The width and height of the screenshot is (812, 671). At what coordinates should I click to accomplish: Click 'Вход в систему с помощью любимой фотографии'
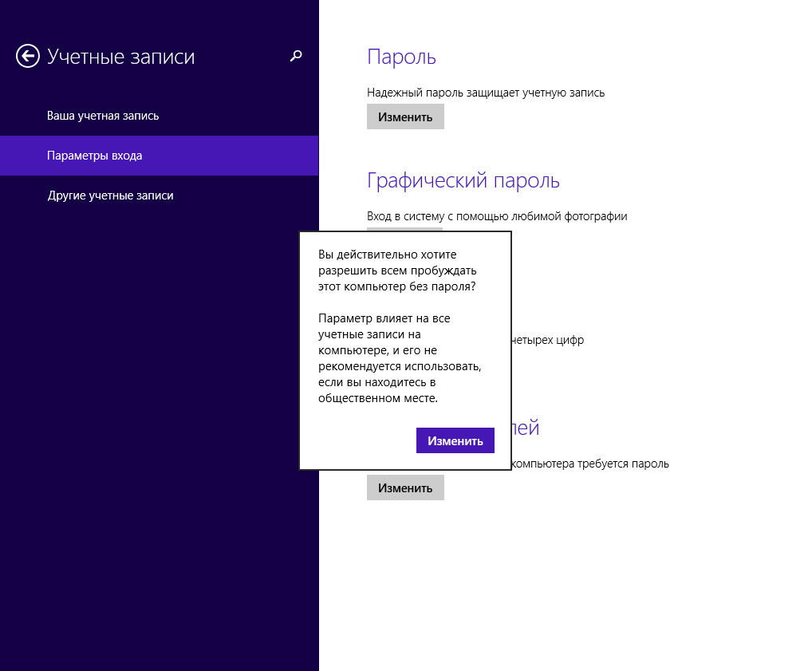pos(496,216)
